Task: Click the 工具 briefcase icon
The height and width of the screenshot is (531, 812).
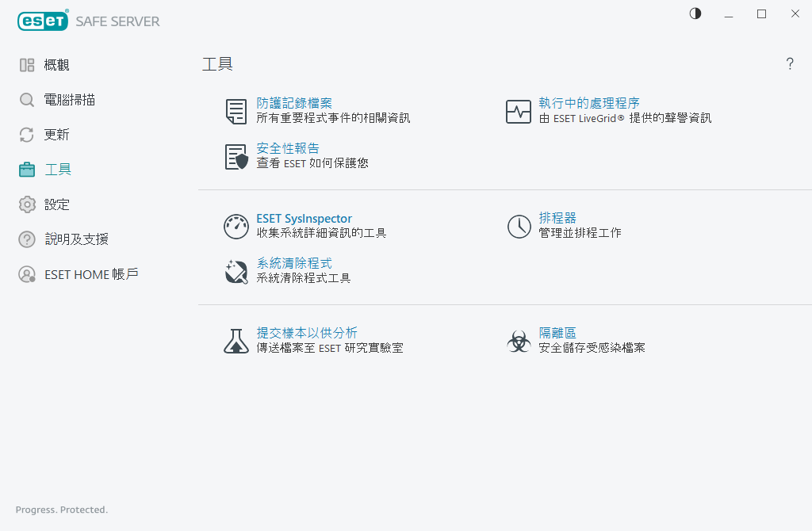Action: pos(27,170)
